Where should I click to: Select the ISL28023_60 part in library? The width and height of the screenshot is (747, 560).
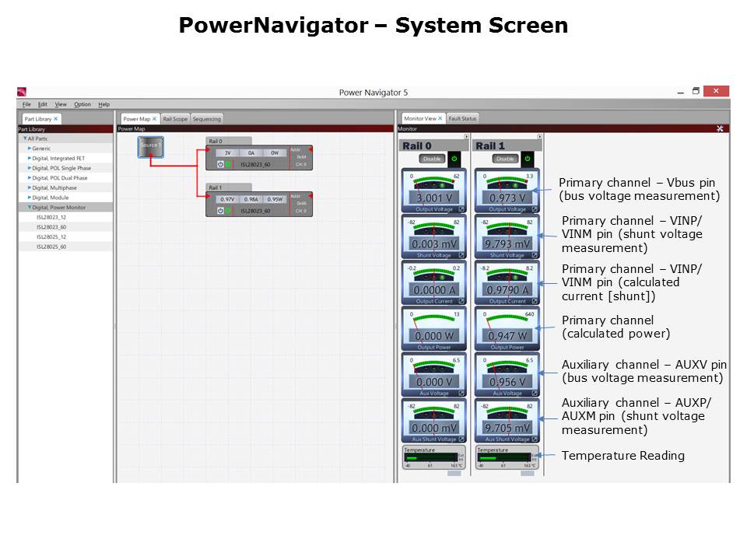(x=51, y=227)
